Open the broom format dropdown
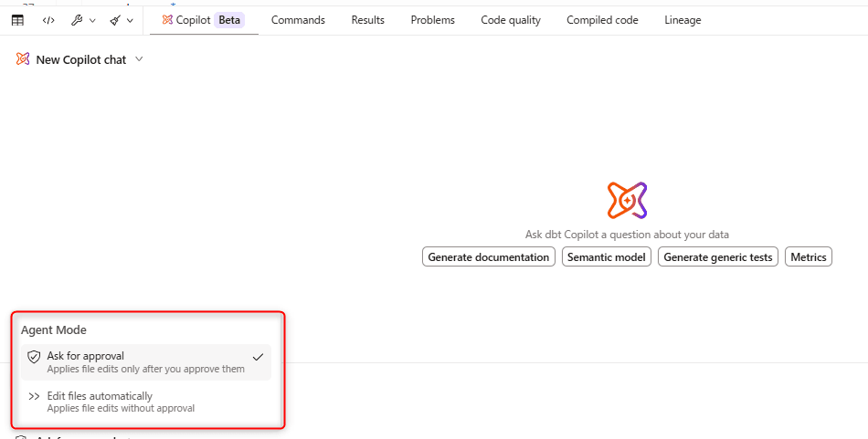Viewport: 868px width, 439px height. click(x=122, y=20)
